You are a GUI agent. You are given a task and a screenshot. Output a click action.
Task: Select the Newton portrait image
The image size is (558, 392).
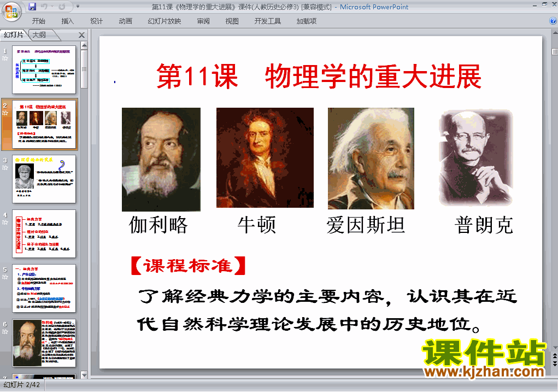tap(265, 157)
